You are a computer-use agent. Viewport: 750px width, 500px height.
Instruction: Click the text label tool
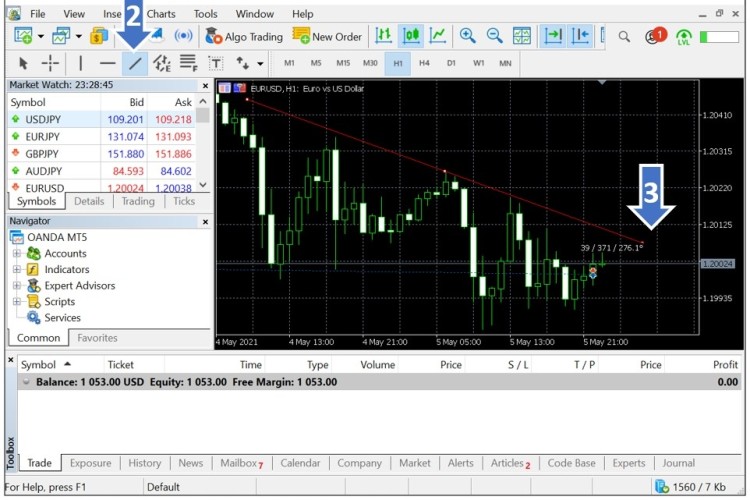(214, 63)
